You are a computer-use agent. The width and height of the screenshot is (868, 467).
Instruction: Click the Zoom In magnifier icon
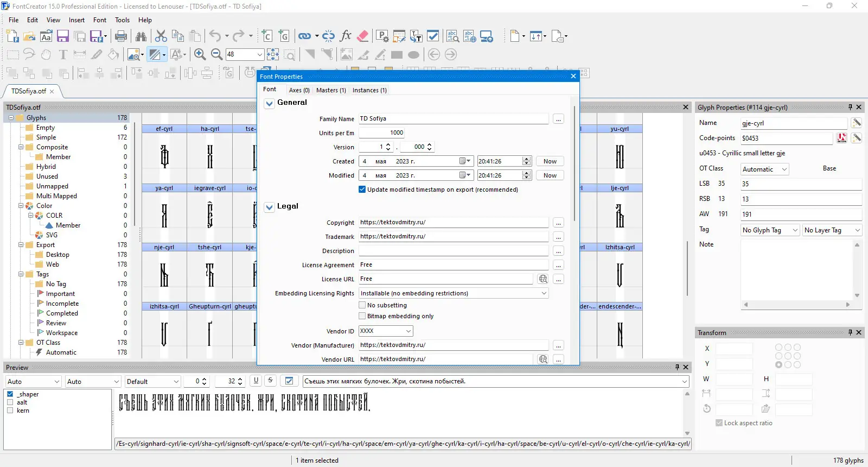point(200,54)
